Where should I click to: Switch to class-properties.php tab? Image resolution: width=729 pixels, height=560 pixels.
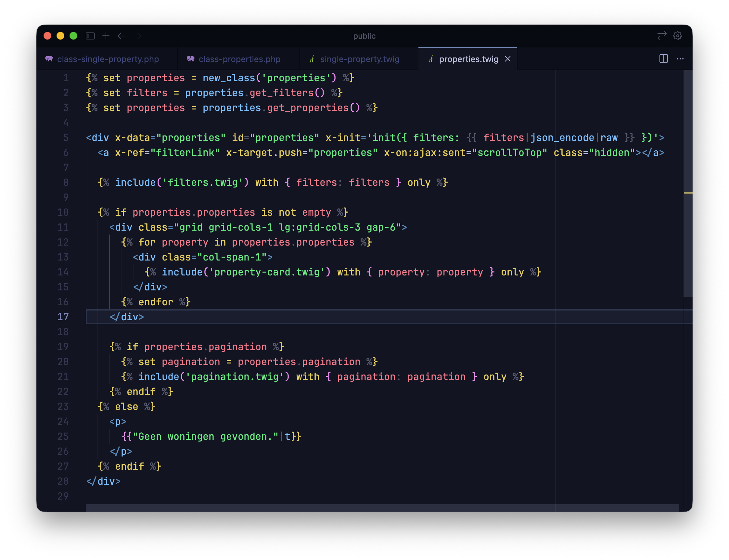coord(239,59)
